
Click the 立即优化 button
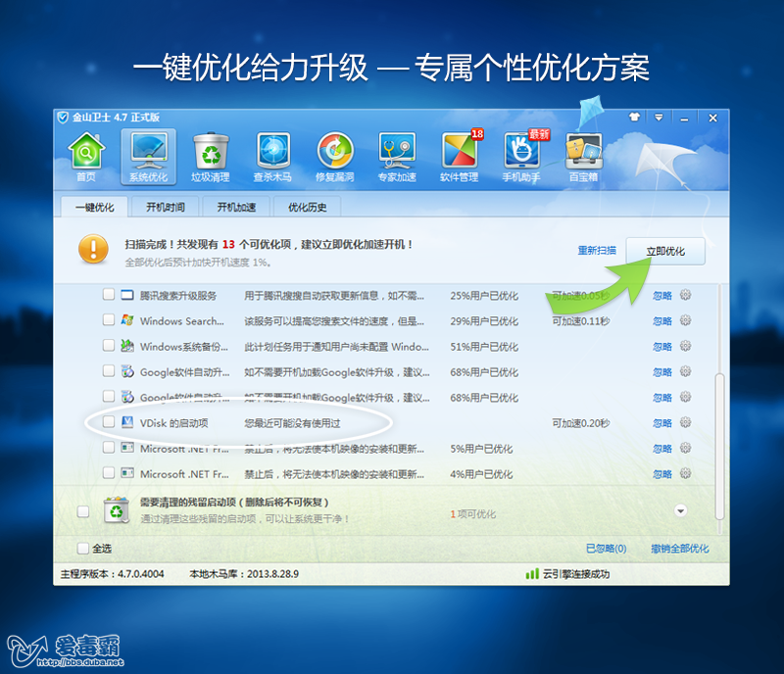pyautogui.click(x=665, y=252)
